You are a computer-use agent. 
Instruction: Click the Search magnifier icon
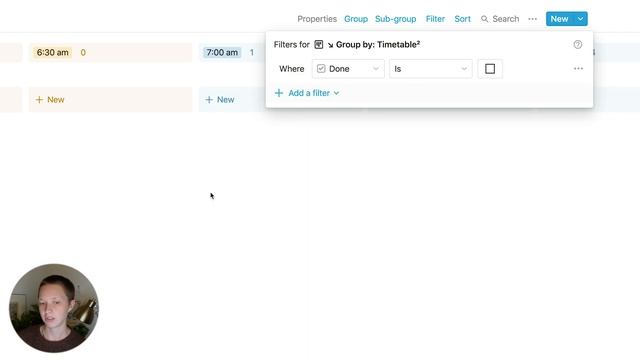click(484, 19)
